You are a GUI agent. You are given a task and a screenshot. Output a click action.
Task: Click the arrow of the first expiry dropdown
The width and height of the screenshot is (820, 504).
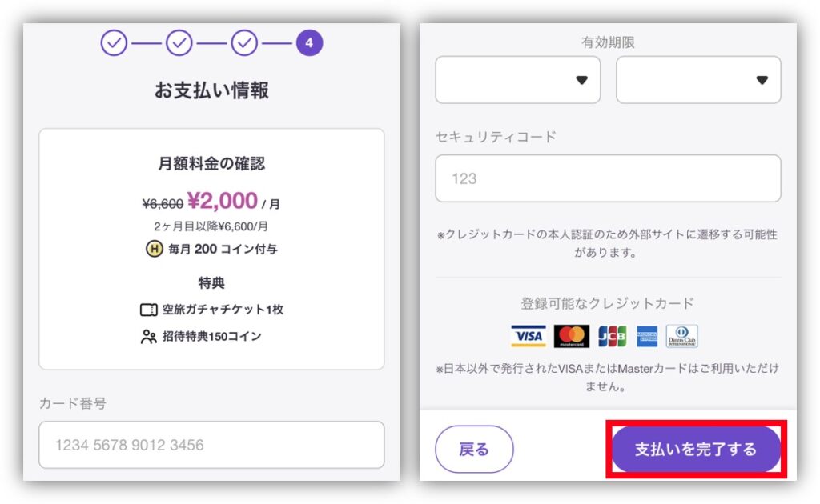click(x=581, y=80)
